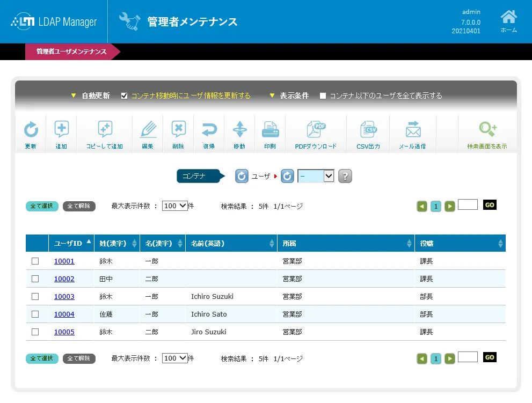
Task: Sort by 役職 column header
Action: pyautogui.click(x=460, y=243)
